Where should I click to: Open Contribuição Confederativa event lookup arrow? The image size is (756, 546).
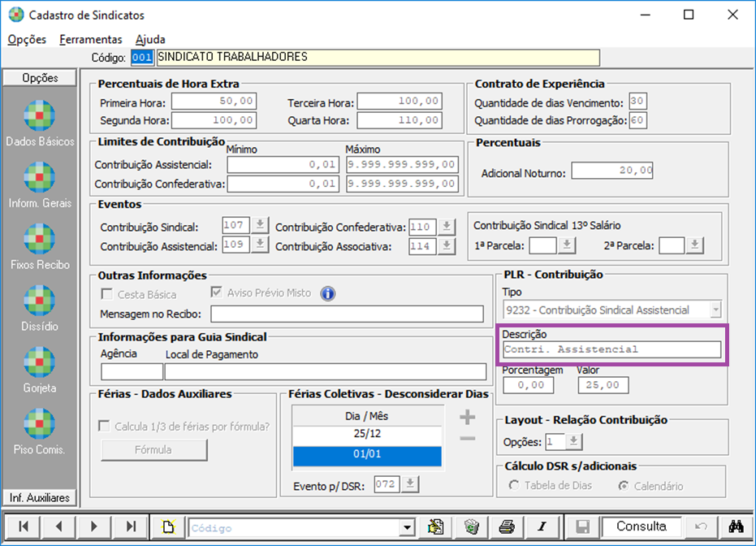(447, 227)
